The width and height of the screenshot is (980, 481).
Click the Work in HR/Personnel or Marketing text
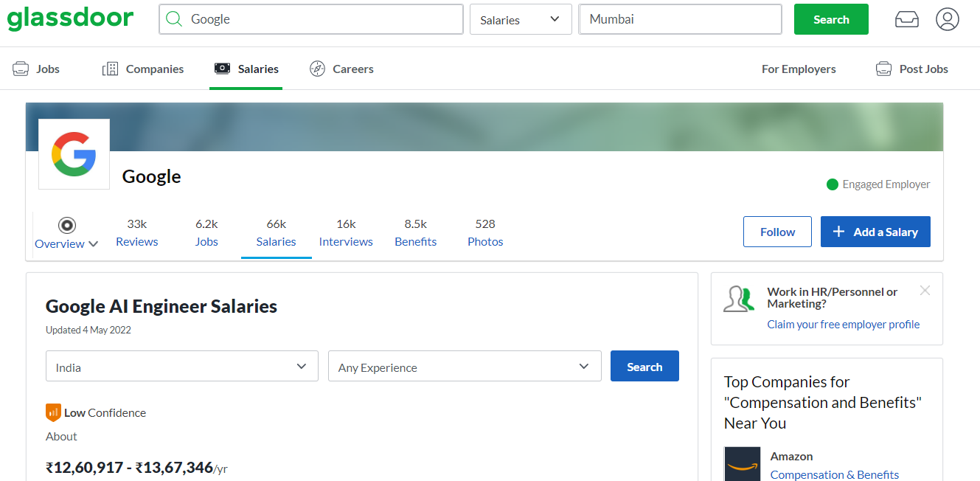point(833,297)
